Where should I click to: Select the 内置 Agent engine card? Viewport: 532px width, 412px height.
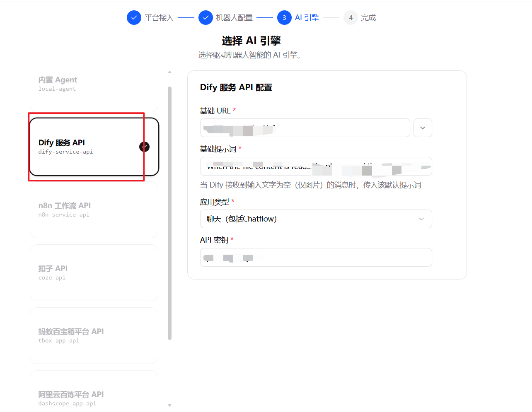(94, 89)
